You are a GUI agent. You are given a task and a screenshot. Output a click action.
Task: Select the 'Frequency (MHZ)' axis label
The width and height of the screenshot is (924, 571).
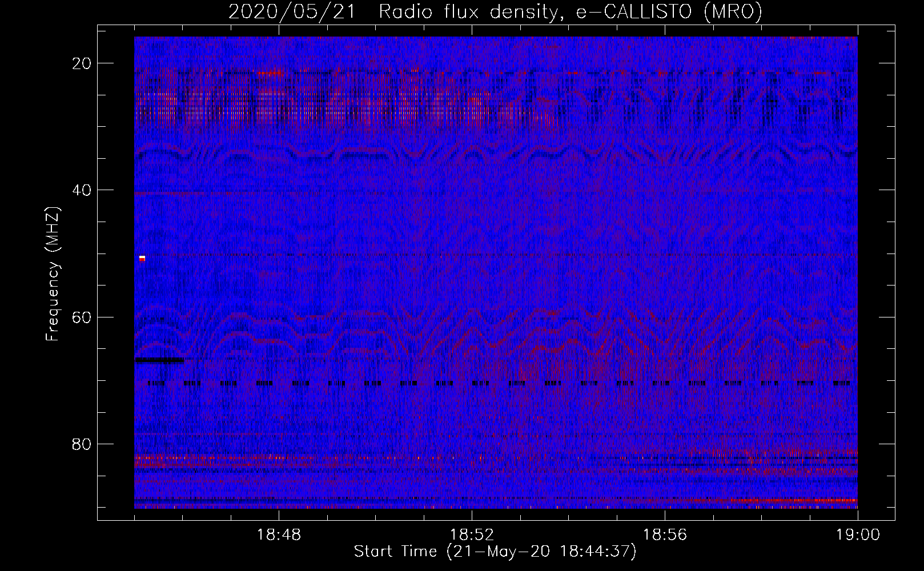pyautogui.click(x=53, y=274)
